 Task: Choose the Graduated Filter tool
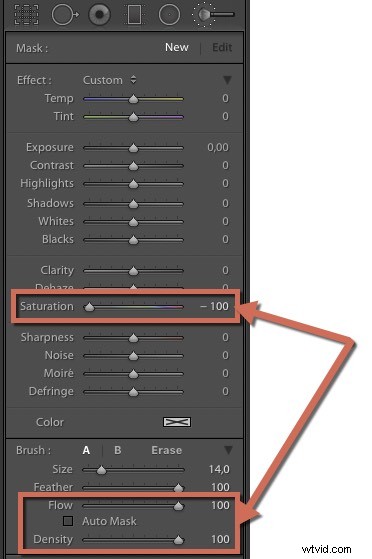pyautogui.click(x=134, y=14)
